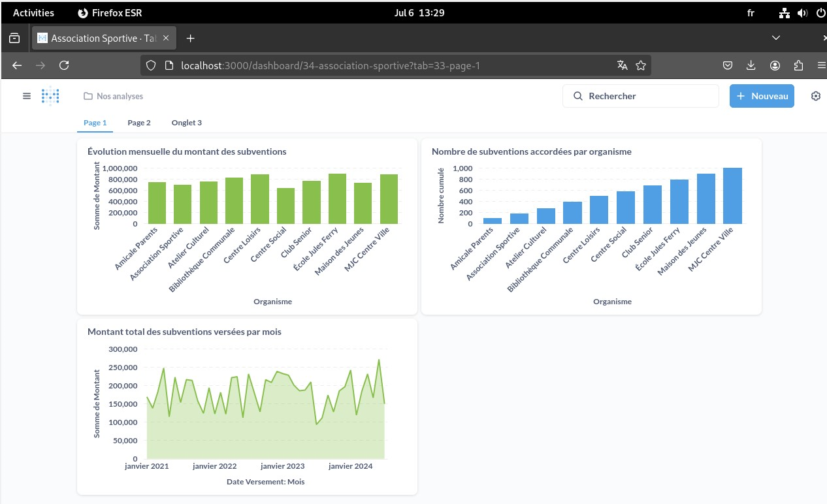Open the Metabase sidebar hamburger menu
The width and height of the screenshot is (827, 504).
point(27,96)
